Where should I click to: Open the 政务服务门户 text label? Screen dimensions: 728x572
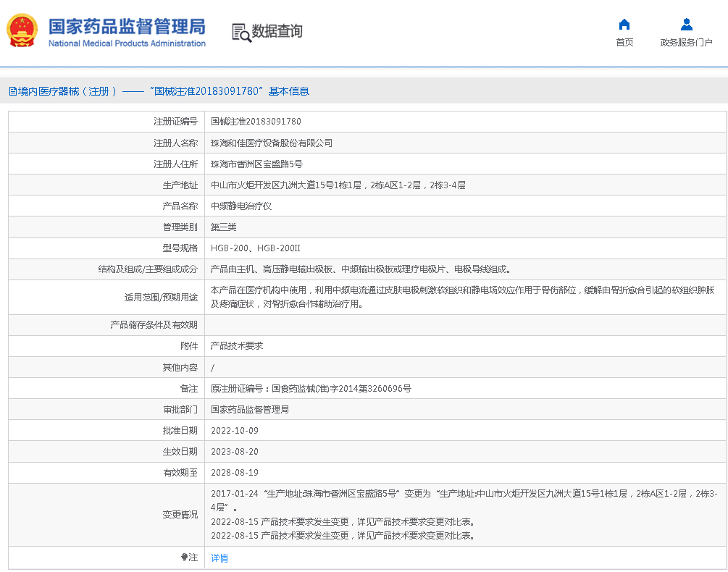coord(687,43)
